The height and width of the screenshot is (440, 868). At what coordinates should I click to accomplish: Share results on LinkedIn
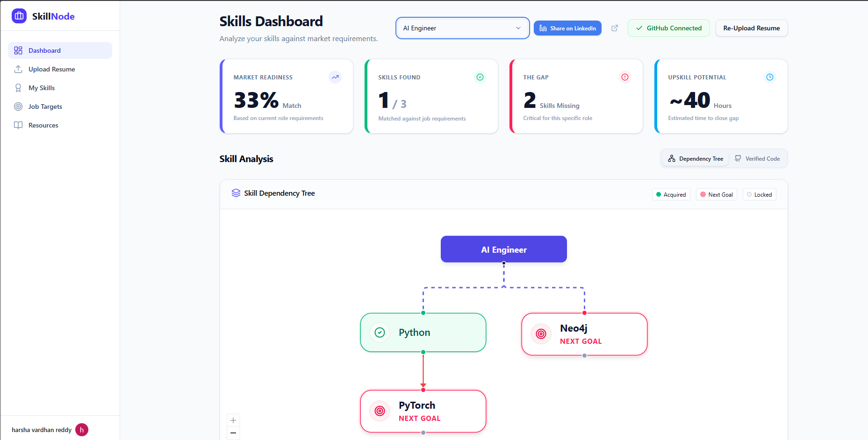click(x=567, y=28)
